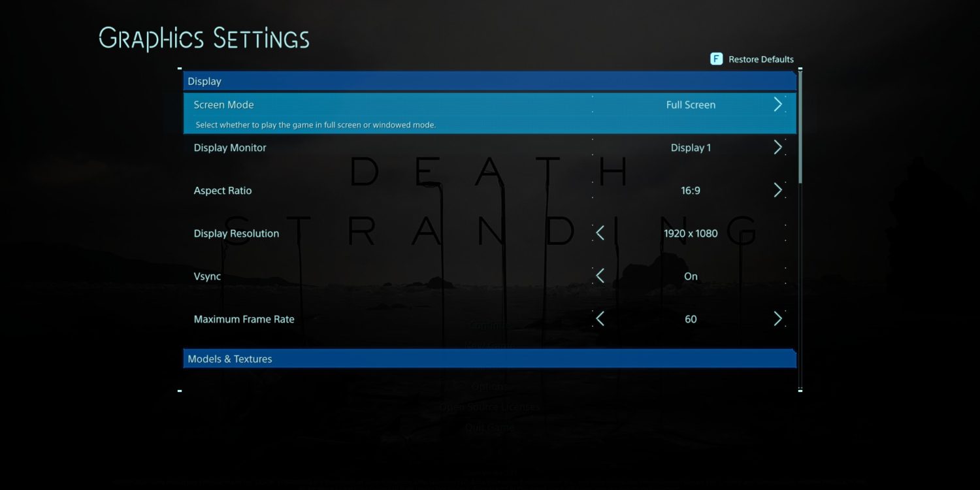The height and width of the screenshot is (490, 980).
Task: Select the Maximum Frame Rate setting label
Action: tap(244, 319)
